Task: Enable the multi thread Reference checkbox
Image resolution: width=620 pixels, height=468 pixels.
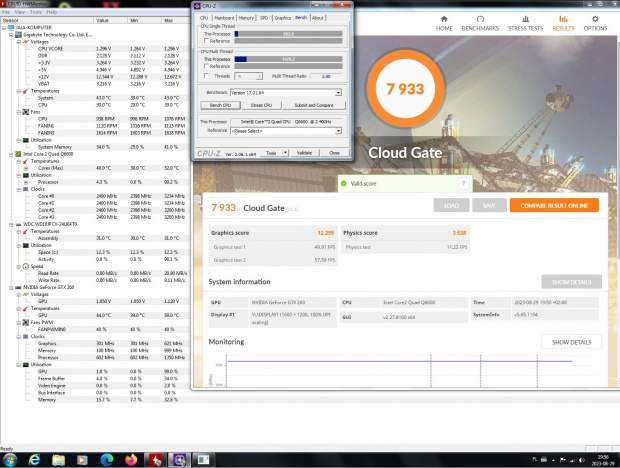Action: 204,66
